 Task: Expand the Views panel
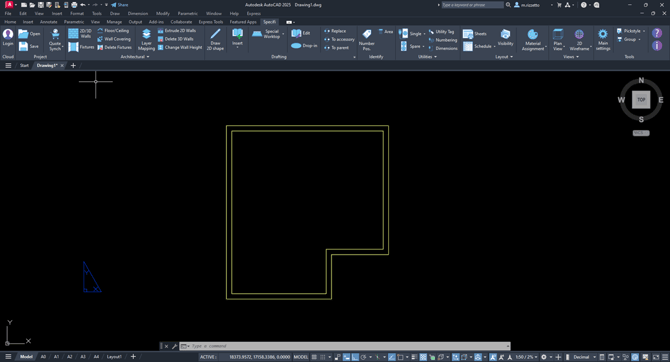pyautogui.click(x=571, y=56)
